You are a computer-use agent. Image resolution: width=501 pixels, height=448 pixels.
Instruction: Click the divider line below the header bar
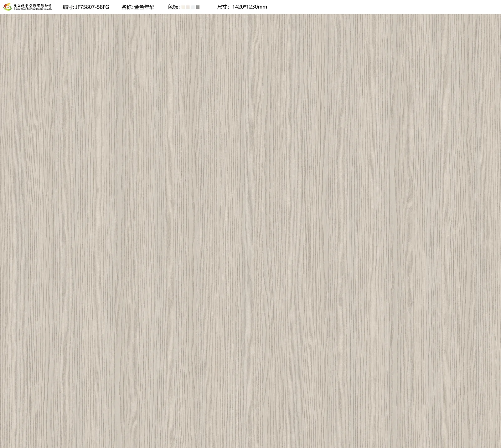click(x=250, y=14)
